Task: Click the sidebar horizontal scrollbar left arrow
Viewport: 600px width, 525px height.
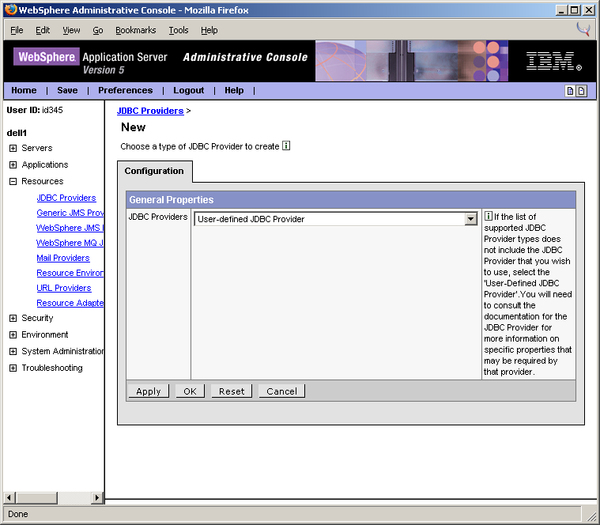Action: [10, 497]
